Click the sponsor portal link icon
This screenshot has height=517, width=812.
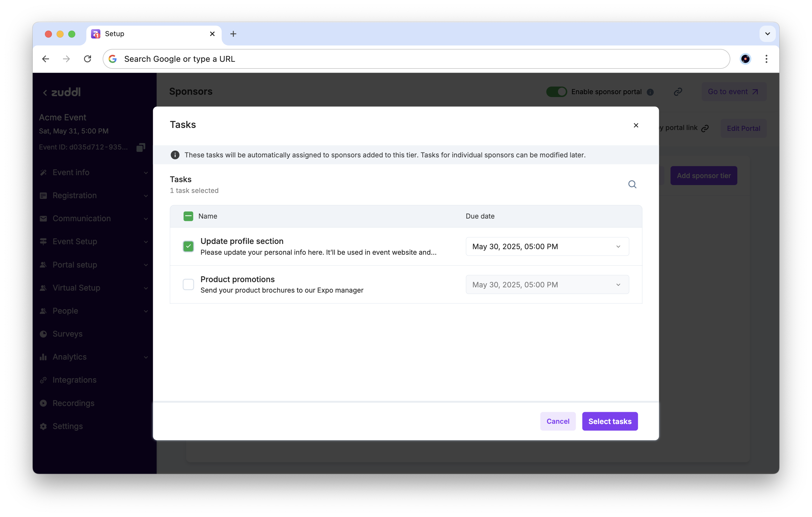click(678, 92)
